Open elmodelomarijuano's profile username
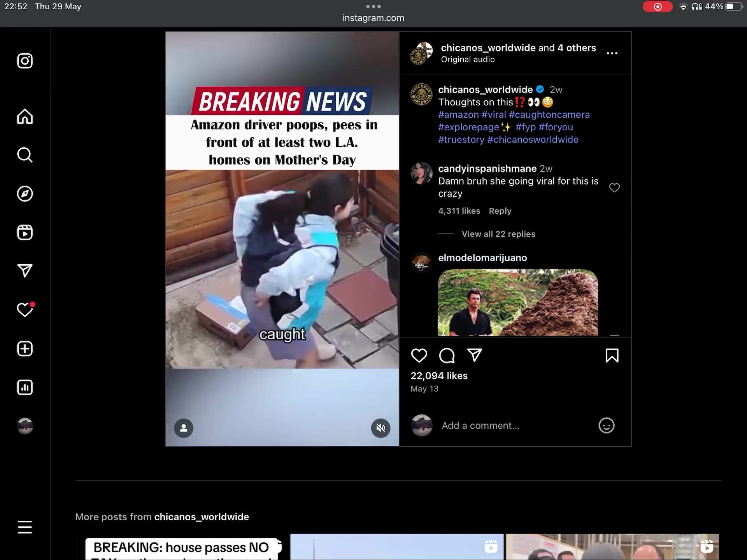 [x=482, y=258]
